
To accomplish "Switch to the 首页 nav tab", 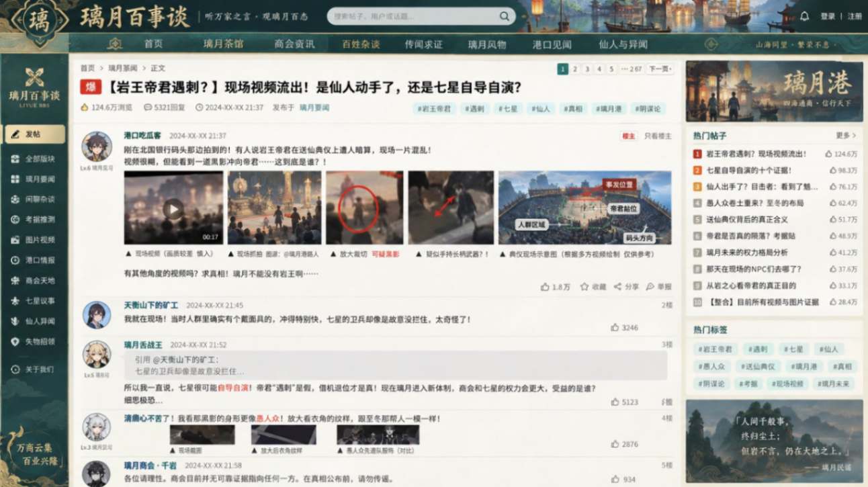I will (x=153, y=44).
